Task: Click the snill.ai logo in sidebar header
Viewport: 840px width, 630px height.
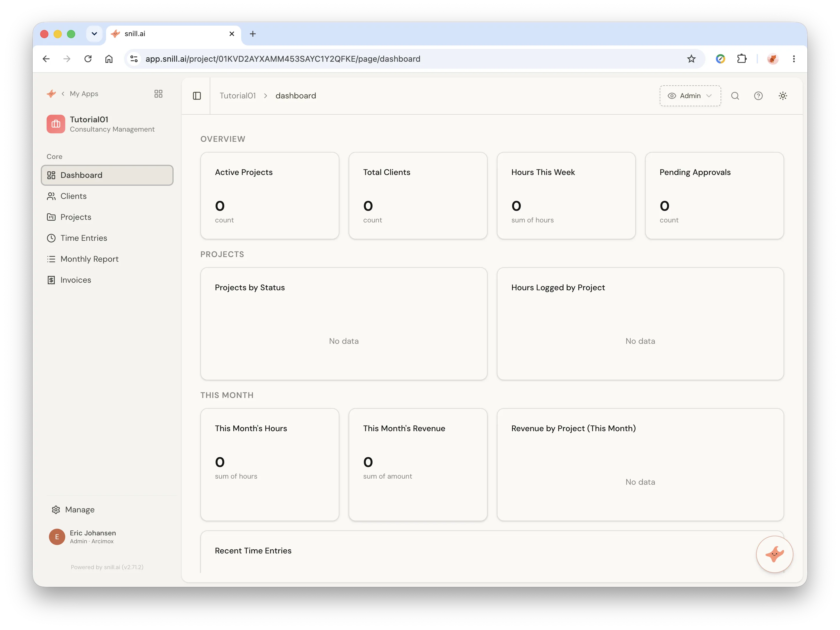Action: [51, 94]
